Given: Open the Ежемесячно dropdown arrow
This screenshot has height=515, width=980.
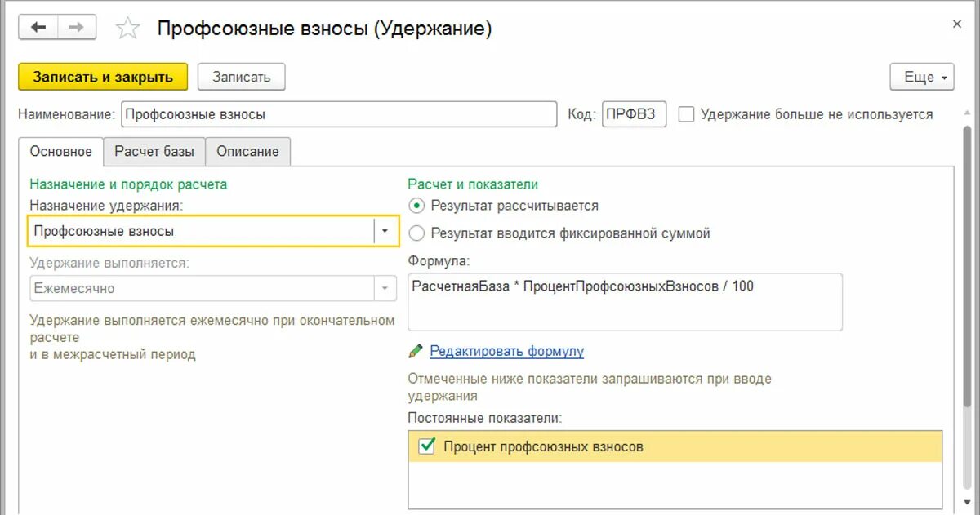Looking at the screenshot, I should tap(385, 288).
